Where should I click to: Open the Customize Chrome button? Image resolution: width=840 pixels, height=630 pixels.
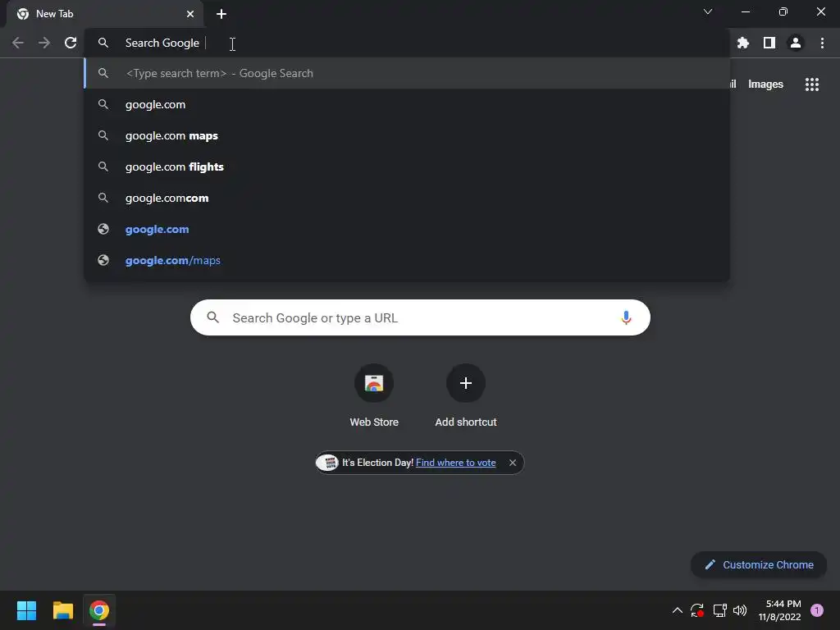759,564
